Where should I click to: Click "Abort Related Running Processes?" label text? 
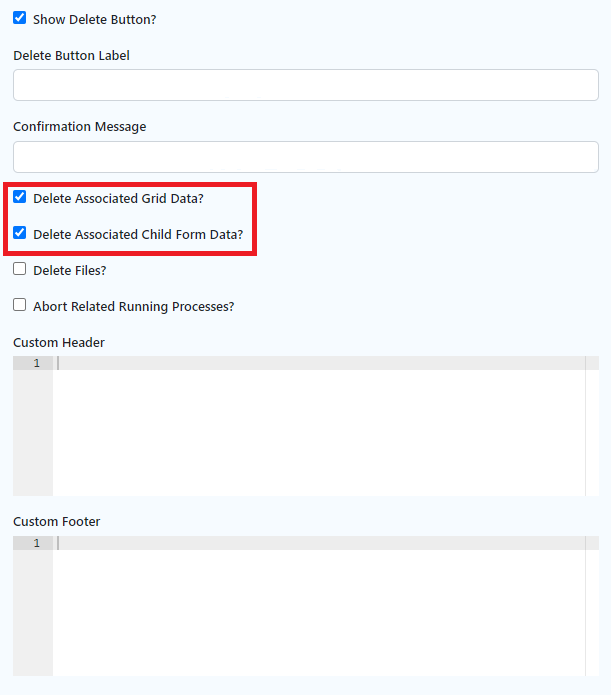click(133, 306)
